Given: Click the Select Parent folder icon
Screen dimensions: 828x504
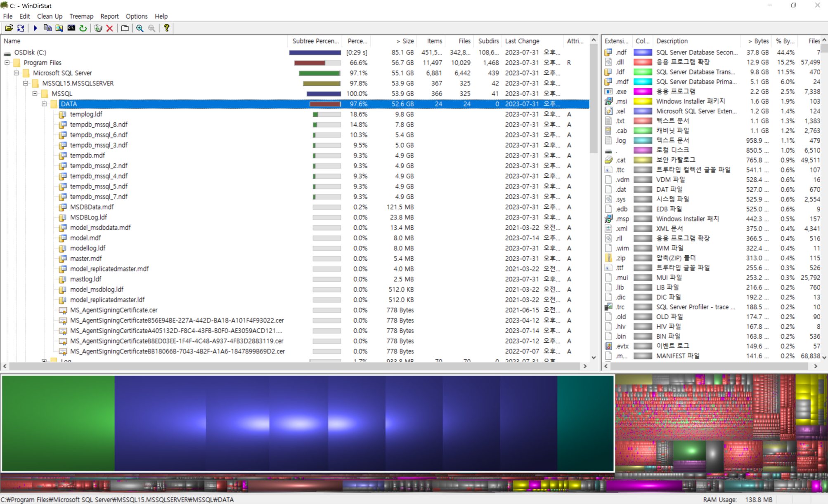Looking at the screenshot, I should tap(125, 28).
